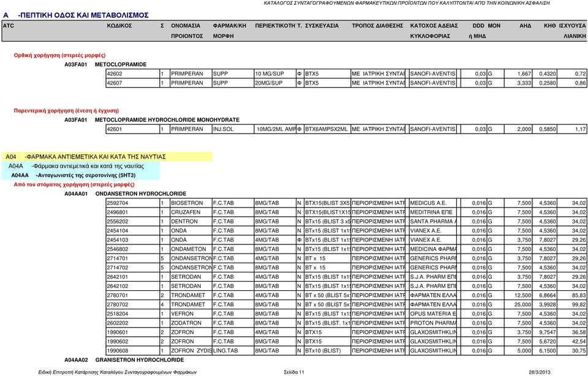Select the ZODATRON product name

pos(186,323)
